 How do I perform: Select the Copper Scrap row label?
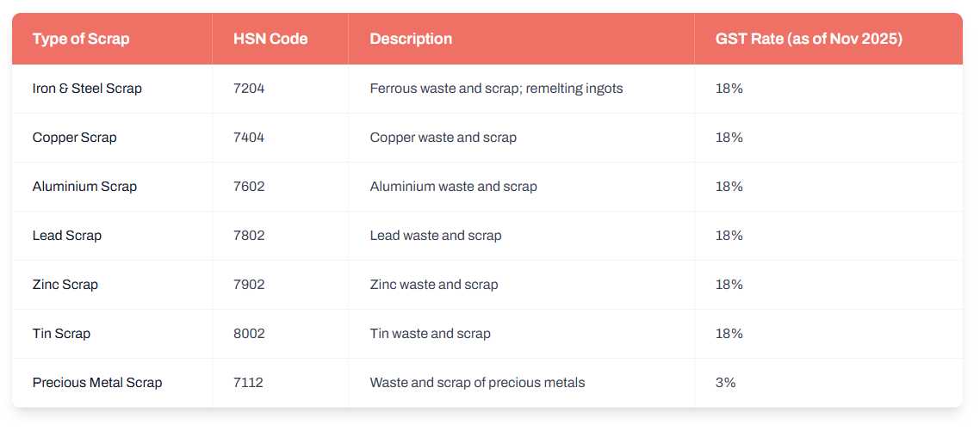pos(74,138)
